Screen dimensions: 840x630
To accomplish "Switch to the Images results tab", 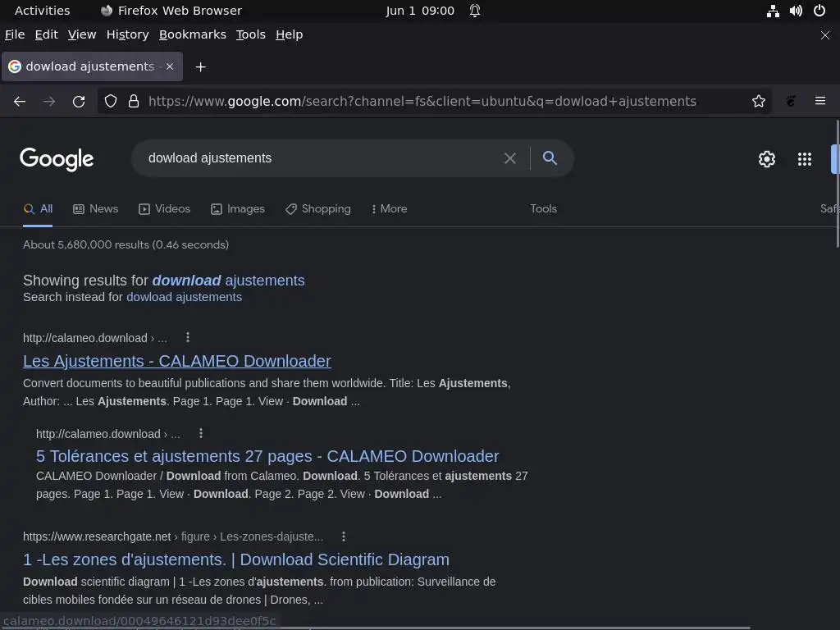I will (x=238, y=209).
